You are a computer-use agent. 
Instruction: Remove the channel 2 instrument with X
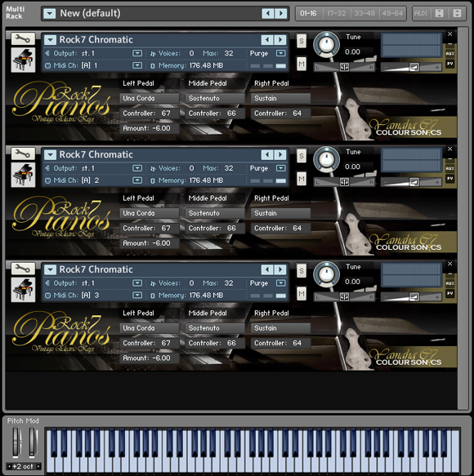[450, 149]
